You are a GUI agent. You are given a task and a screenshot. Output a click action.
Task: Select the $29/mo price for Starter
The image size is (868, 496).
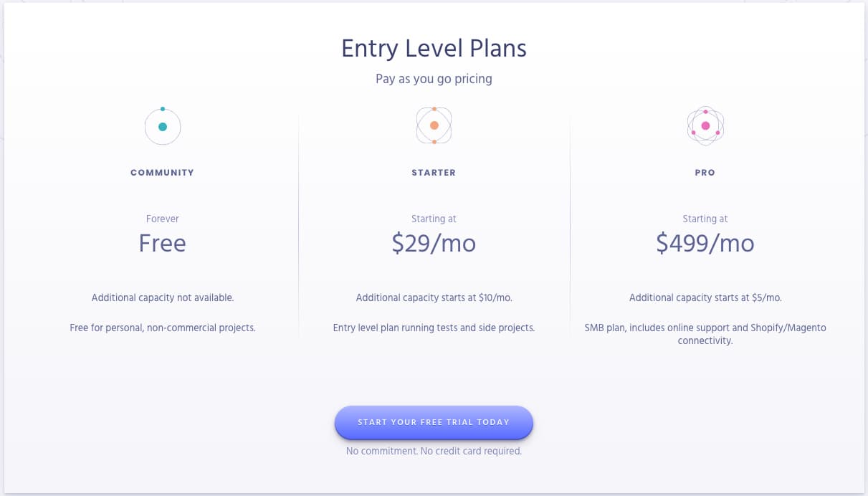click(434, 243)
